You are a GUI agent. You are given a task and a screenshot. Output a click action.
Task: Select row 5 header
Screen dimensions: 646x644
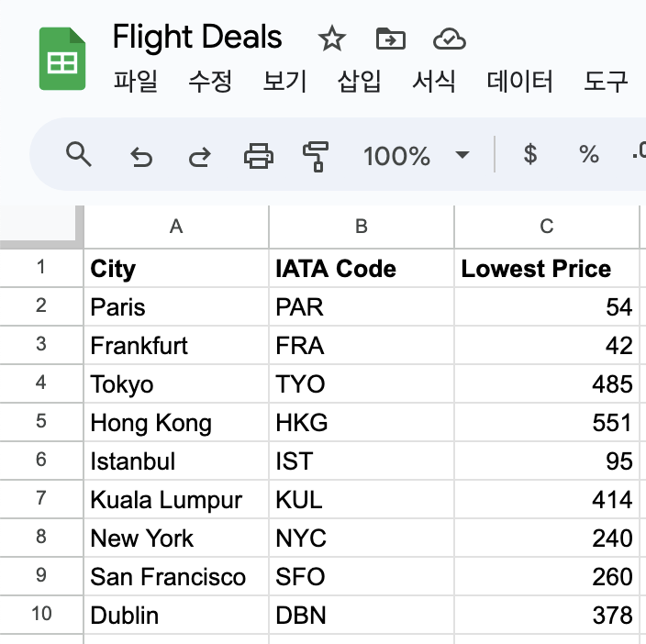(41, 423)
